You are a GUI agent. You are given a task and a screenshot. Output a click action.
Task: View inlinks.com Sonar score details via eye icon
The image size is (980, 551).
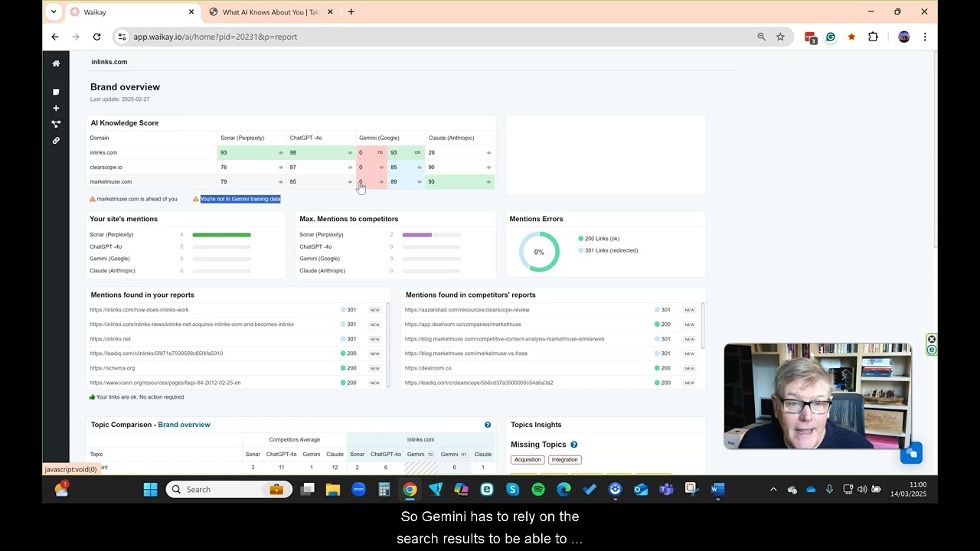point(280,153)
